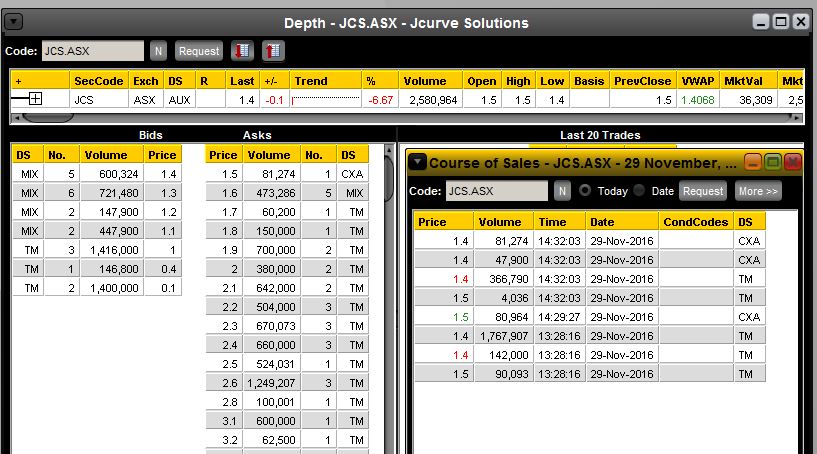This screenshot has width=817, height=454.
Task: Click the PrevClose column header
Action: pyautogui.click(x=642, y=81)
